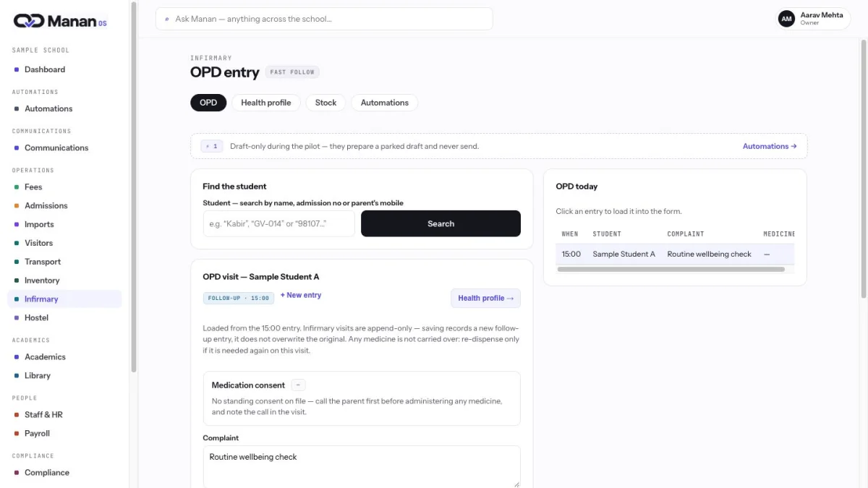Open Dashboard in the sidebar

point(45,69)
